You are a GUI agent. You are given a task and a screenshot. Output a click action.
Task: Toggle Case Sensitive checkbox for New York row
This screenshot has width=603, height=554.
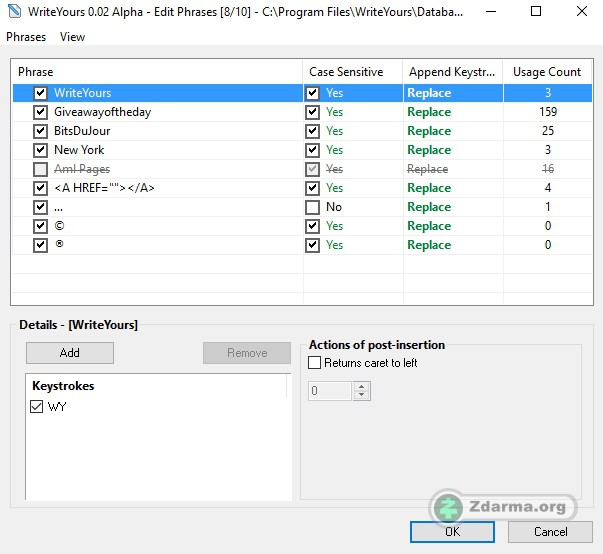(312, 150)
